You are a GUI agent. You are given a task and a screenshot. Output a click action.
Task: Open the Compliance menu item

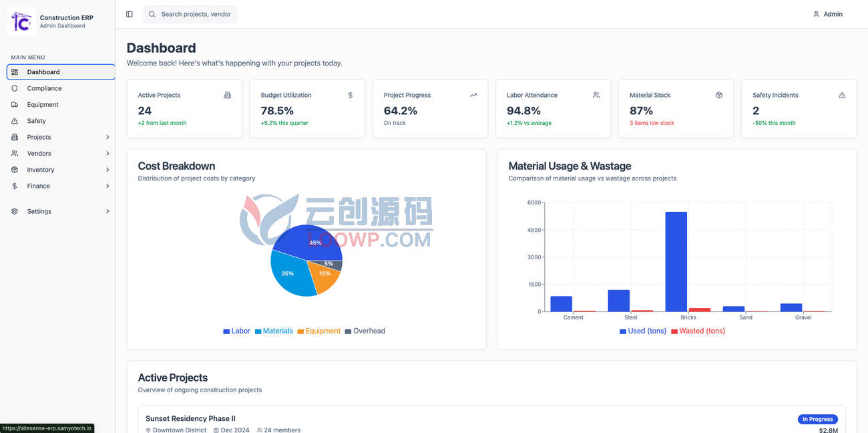(x=61, y=88)
